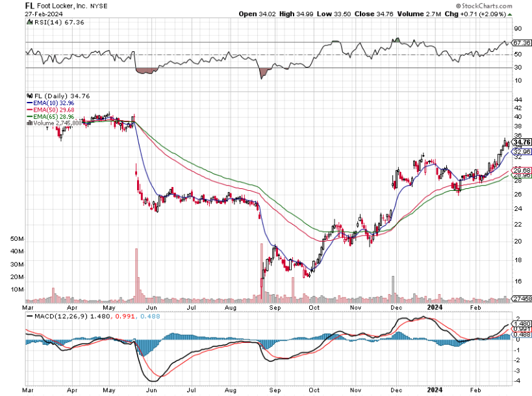Click the Foot Locker, Inc. company name
The height and width of the screenshot is (396, 532).
point(62,6)
